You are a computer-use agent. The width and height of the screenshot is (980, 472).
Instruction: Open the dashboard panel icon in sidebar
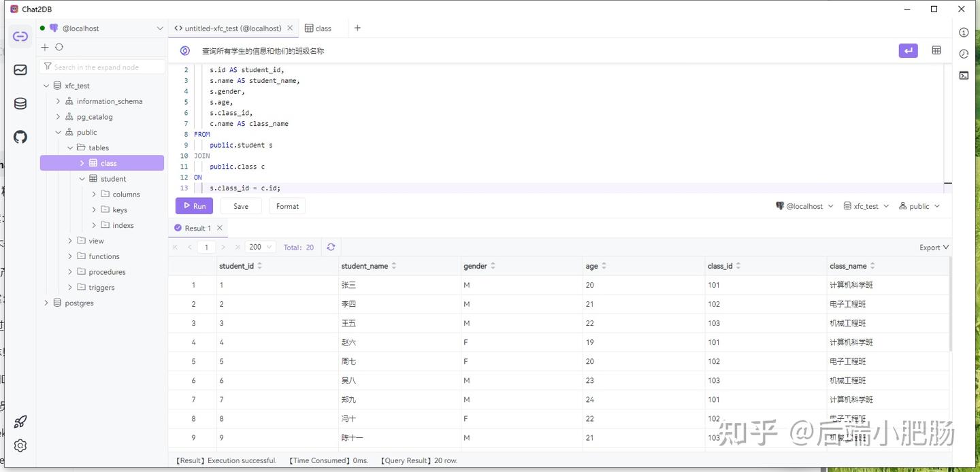pos(20,69)
